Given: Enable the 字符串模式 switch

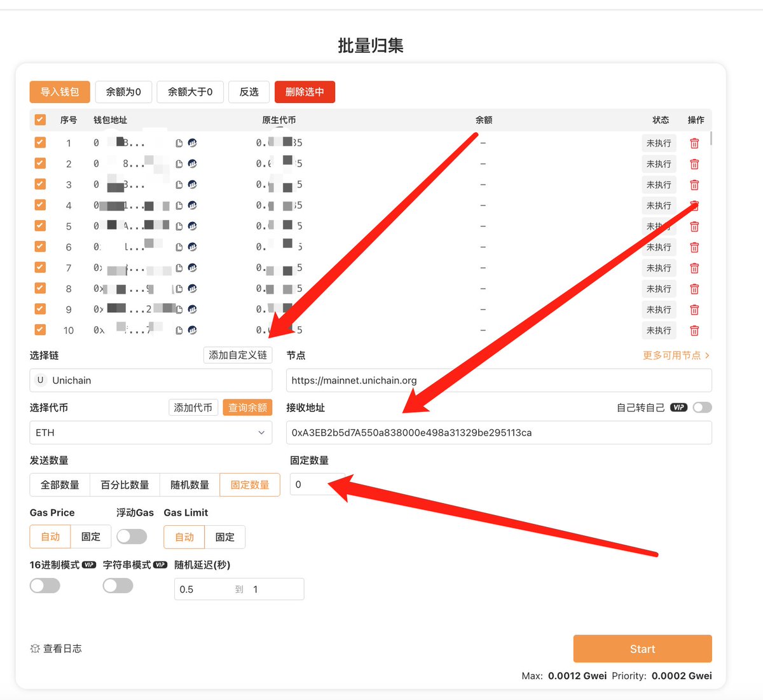Looking at the screenshot, I should coord(118,586).
